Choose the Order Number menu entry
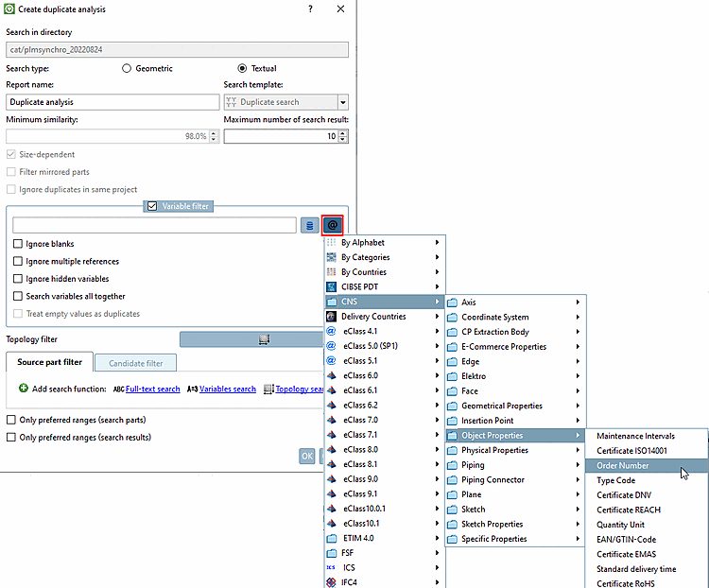Image resolution: width=709 pixels, height=588 pixels. 647,465
